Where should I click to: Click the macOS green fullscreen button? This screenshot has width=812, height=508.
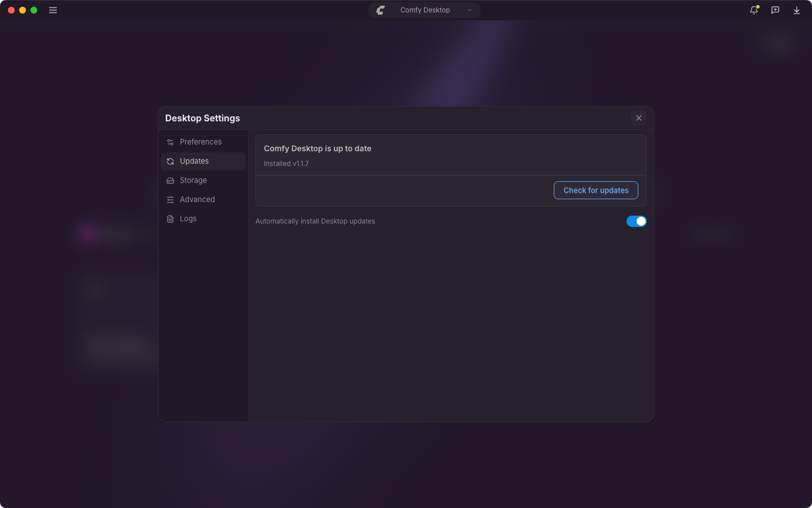(34, 10)
